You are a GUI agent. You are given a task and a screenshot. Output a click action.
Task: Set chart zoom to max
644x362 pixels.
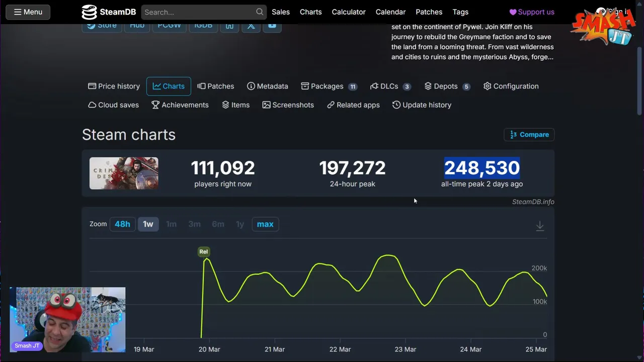[x=265, y=224]
